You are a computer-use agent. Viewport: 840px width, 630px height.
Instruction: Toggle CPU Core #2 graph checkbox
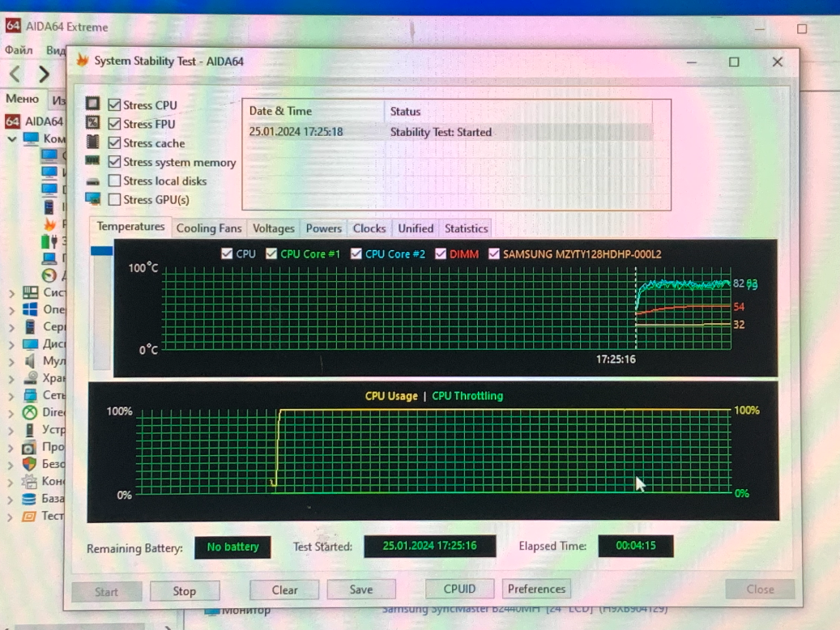[356, 253]
